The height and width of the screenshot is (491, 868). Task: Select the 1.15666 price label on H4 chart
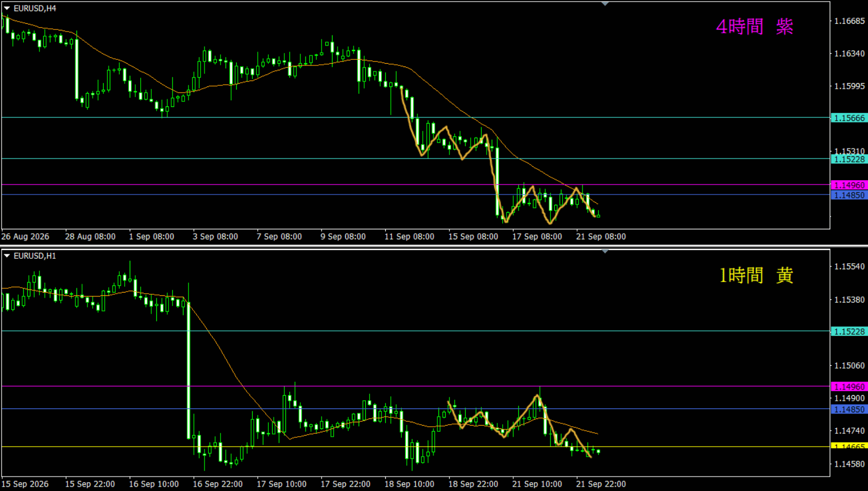click(849, 118)
